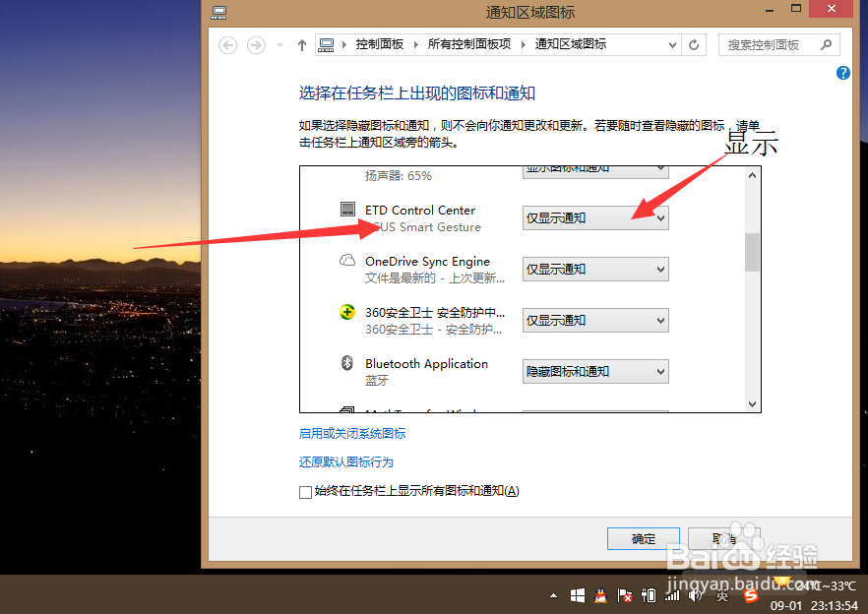The width and height of the screenshot is (868, 614).
Task: Show hidden tray icons via taskbar arrow
Action: pos(553,596)
